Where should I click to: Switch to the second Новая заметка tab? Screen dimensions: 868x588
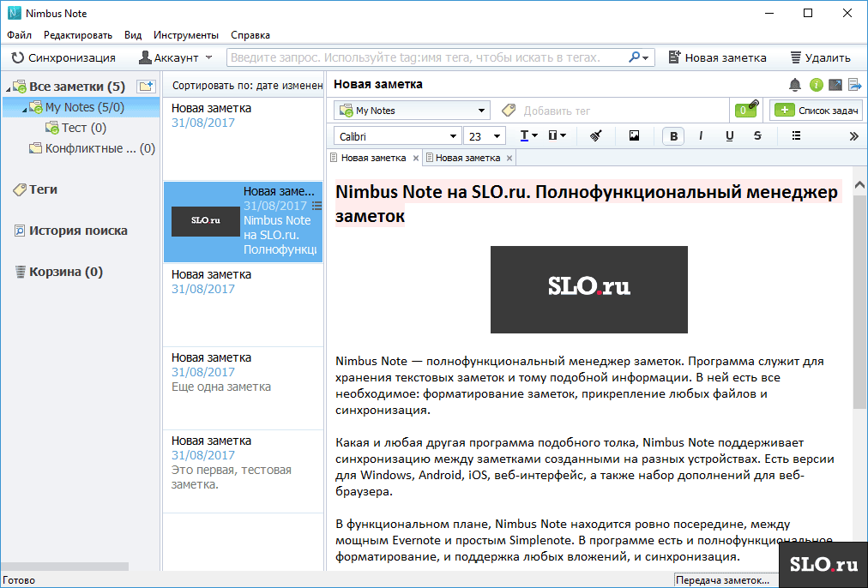[467, 158]
